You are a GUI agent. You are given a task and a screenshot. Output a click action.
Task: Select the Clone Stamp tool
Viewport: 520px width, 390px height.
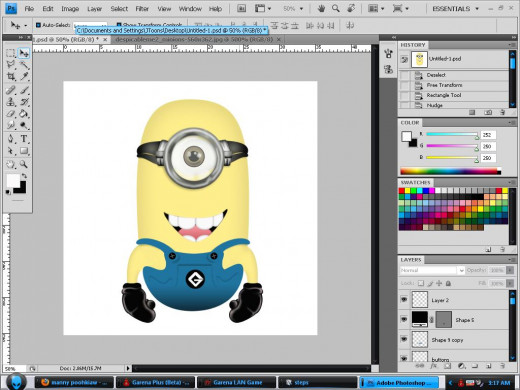tap(11, 102)
